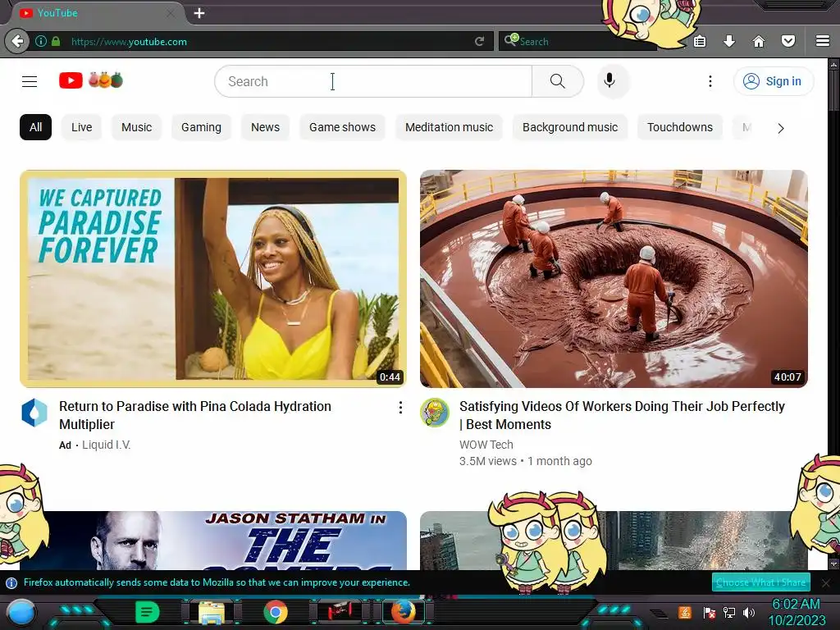This screenshot has height=630, width=840.
Task: Open the Windows Start orb
Action: point(21,613)
